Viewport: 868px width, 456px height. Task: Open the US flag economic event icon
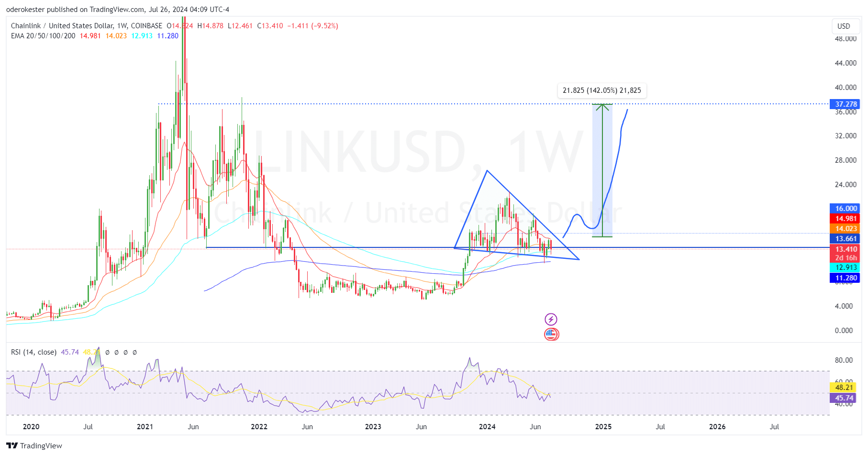tap(551, 334)
